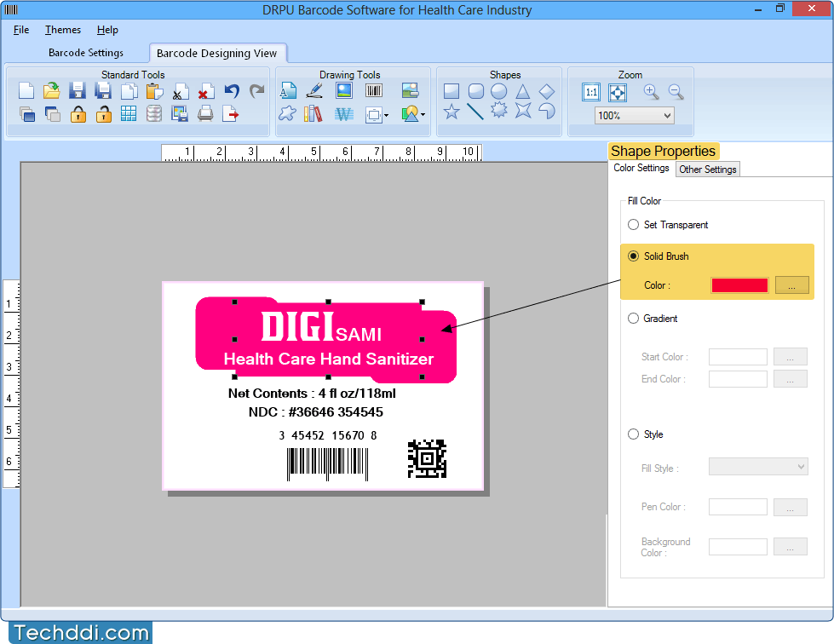Print the barcode label
This screenshot has height=644, width=834.
[x=205, y=114]
